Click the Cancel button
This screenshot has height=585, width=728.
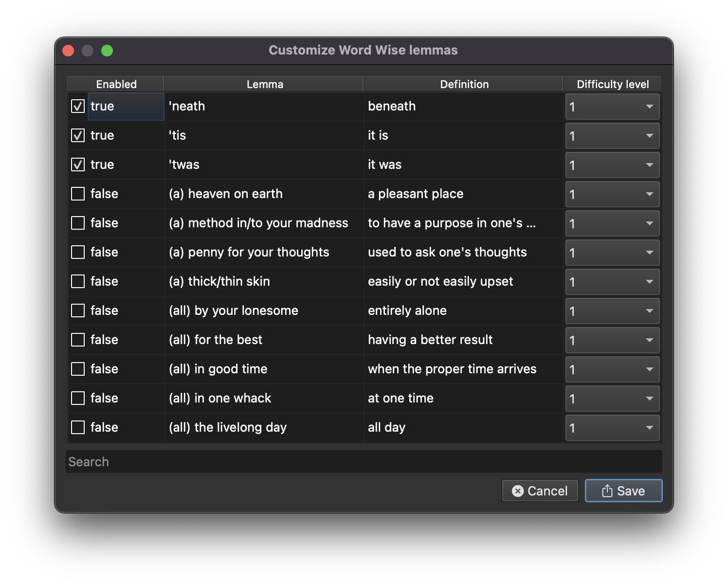click(540, 491)
